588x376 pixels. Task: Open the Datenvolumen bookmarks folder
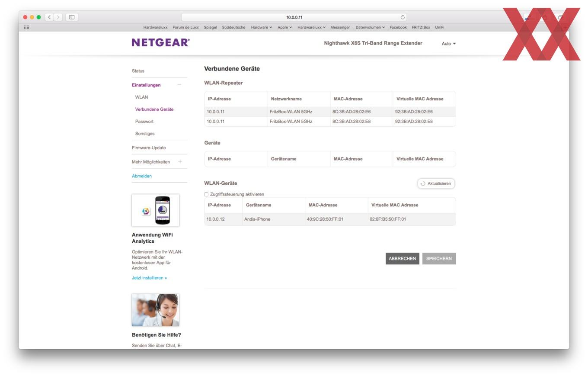click(x=370, y=27)
